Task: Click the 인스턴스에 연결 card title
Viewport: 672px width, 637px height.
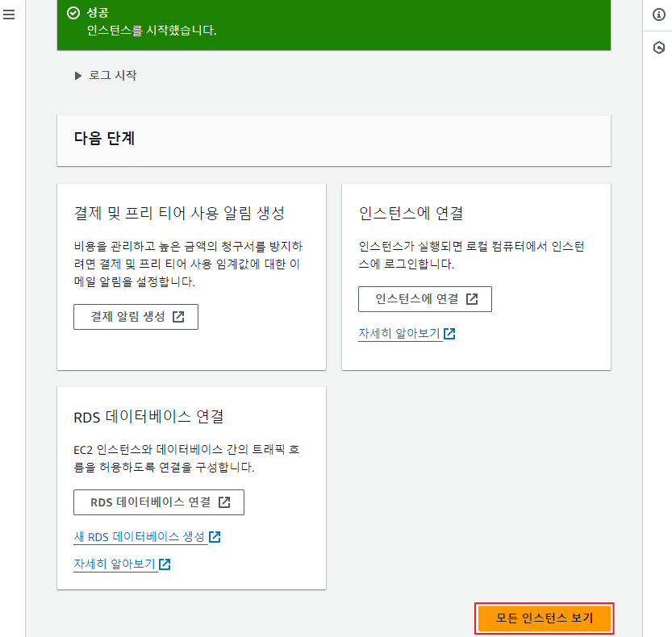Action: point(411,213)
